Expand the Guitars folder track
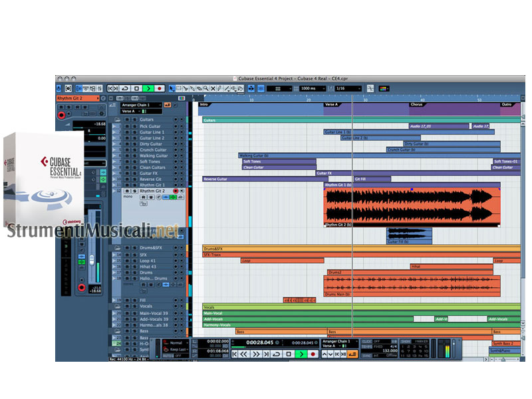The width and height of the screenshot is (532, 399). [x=117, y=120]
